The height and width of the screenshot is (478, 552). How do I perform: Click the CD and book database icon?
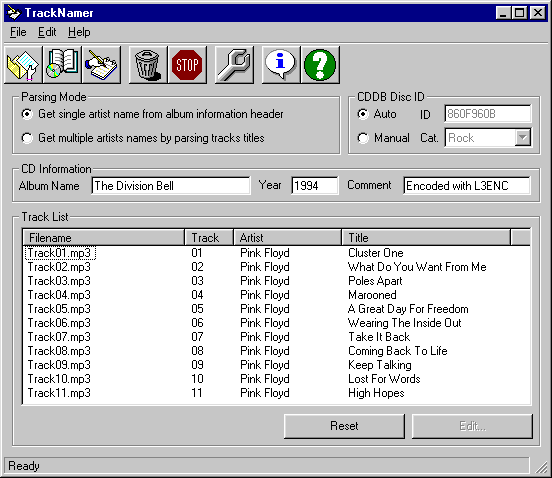(x=62, y=65)
